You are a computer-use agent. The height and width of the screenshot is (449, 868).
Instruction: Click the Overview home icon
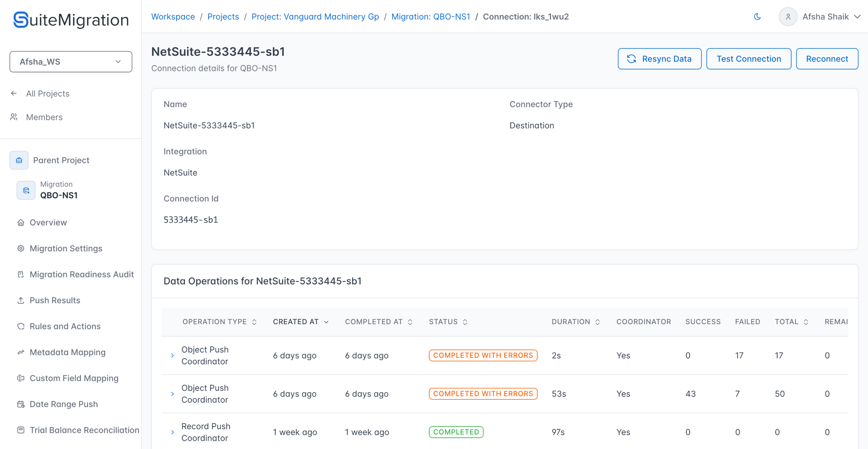point(21,223)
